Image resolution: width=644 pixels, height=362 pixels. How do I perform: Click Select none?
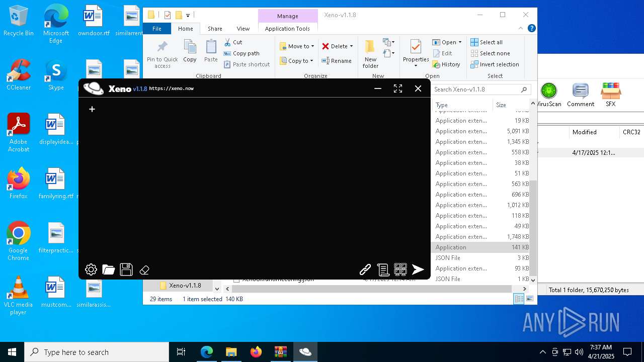pos(490,53)
